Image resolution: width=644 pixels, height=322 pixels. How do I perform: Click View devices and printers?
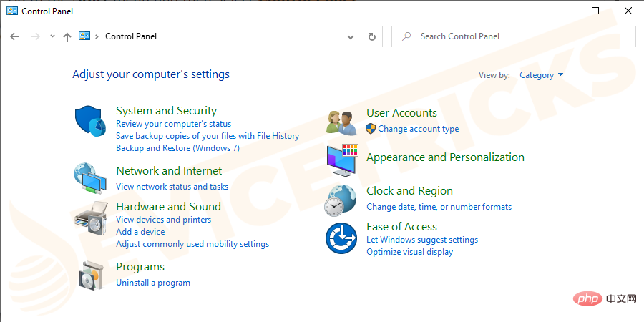click(163, 220)
